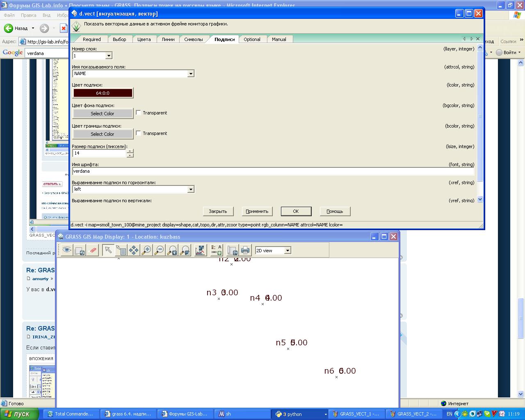Viewport: 525px width, 420px height.
Task: Open the Back button history dropdown arrow
Action: (33, 28)
